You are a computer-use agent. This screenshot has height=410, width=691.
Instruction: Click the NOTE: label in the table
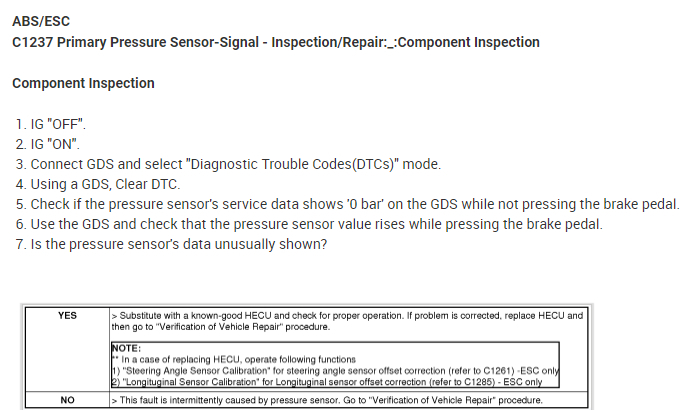pyautogui.click(x=128, y=347)
